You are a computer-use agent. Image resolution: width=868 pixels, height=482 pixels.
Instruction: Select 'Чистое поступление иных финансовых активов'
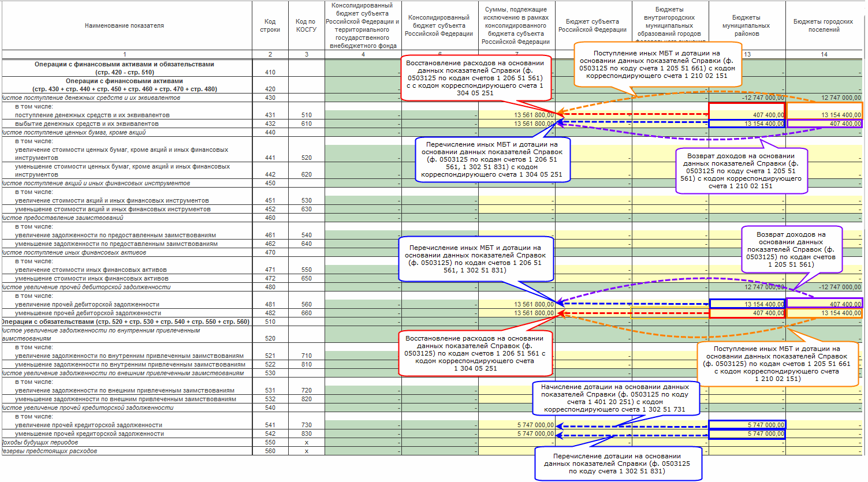pos(73,252)
